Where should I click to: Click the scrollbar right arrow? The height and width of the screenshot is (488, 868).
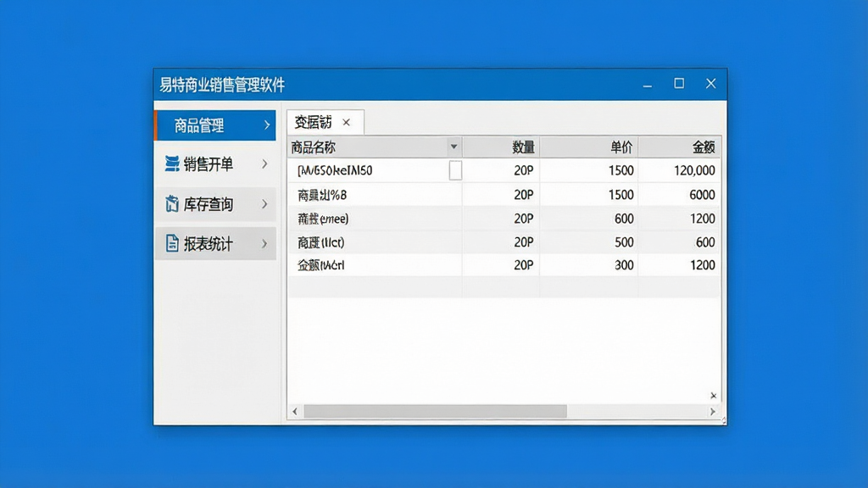click(712, 411)
